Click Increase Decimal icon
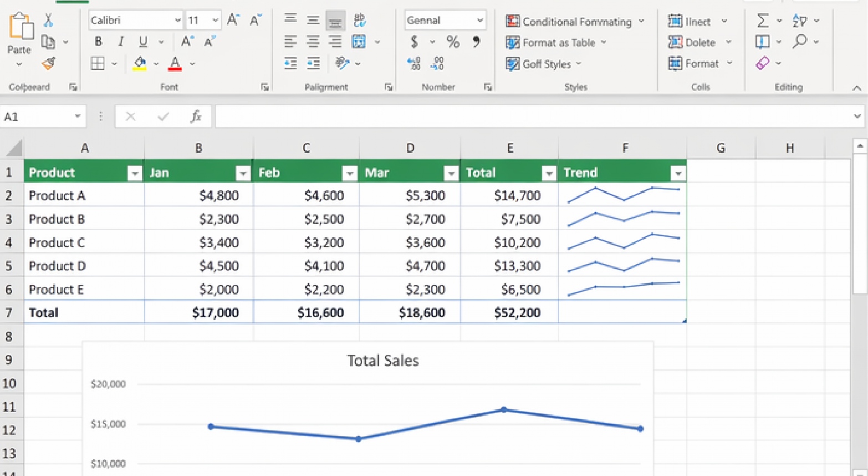This screenshot has height=476, width=868. [x=413, y=63]
